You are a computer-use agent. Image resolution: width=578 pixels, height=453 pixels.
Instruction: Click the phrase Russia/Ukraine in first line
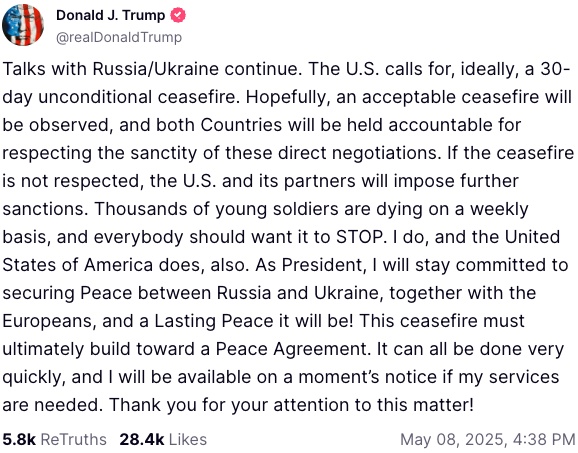(156, 69)
